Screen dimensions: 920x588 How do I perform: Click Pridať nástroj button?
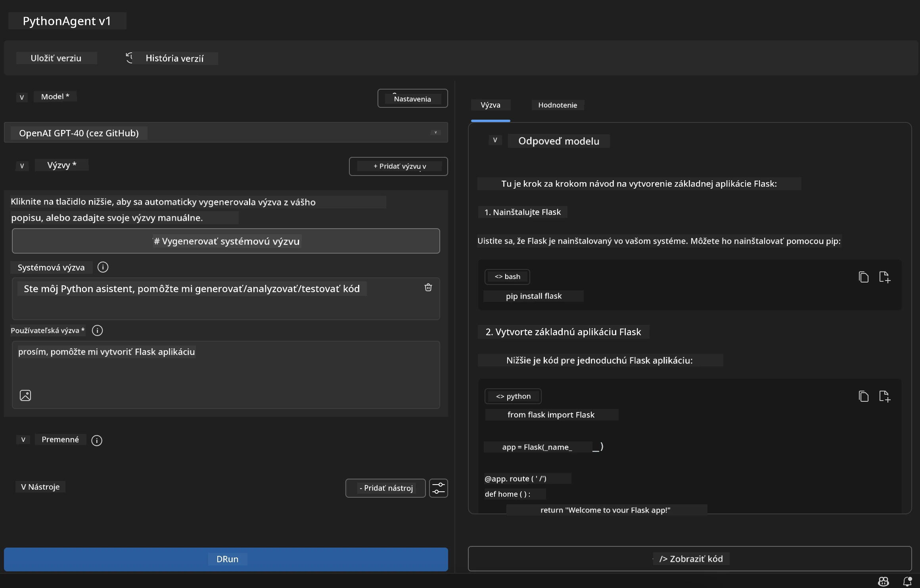pos(385,488)
